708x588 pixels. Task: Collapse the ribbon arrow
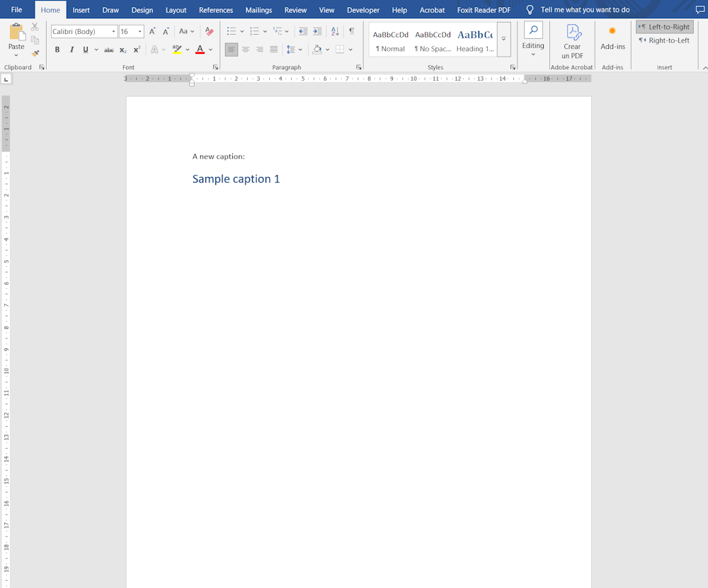[705, 67]
